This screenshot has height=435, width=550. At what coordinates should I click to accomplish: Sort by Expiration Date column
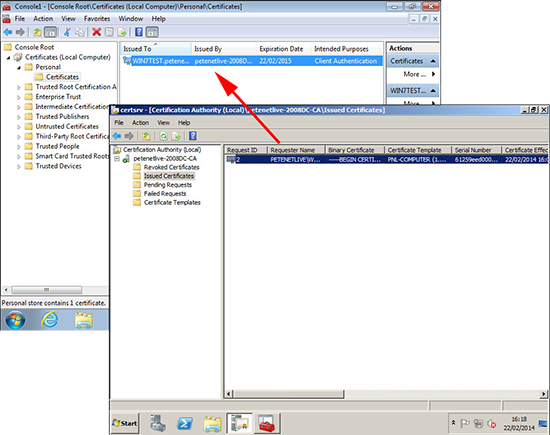(x=283, y=49)
